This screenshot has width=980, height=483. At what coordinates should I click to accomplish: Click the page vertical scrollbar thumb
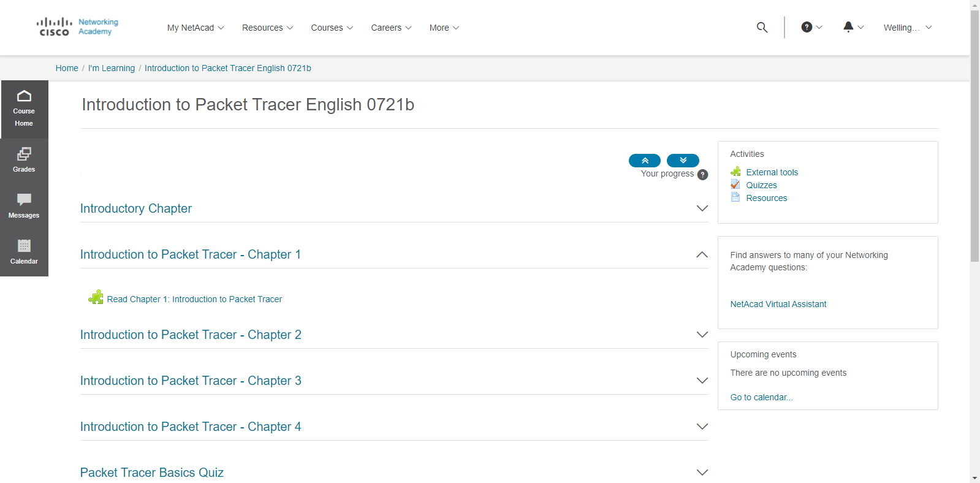click(974, 136)
